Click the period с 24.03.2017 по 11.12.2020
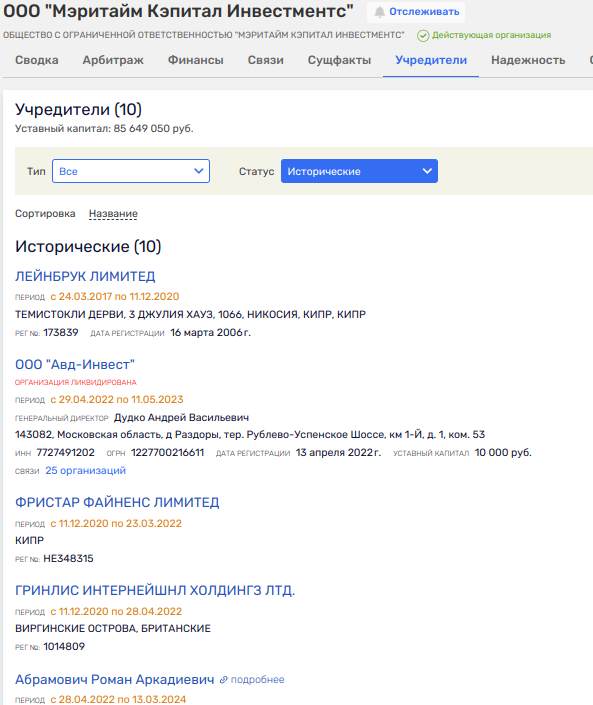Screen dimensions: 593x705 click(x=115, y=297)
